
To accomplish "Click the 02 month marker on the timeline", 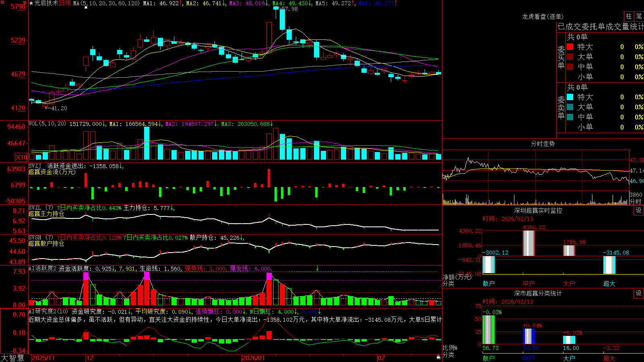I will click(381, 358).
